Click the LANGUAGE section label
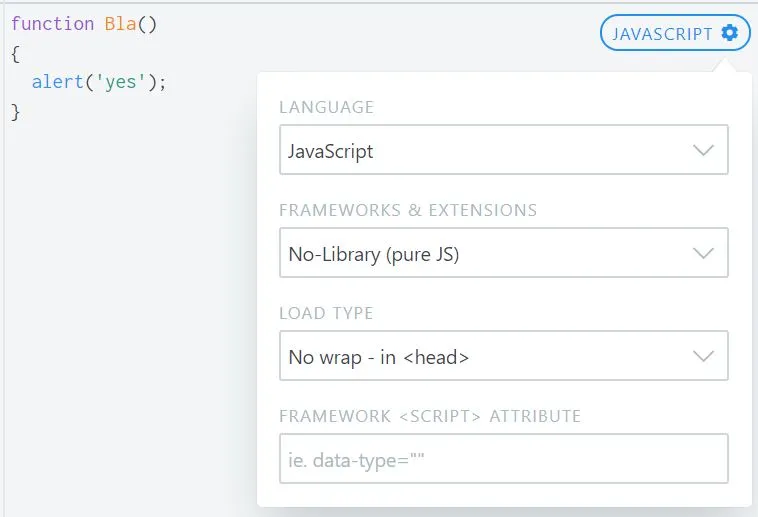The width and height of the screenshot is (758, 517). 326,107
